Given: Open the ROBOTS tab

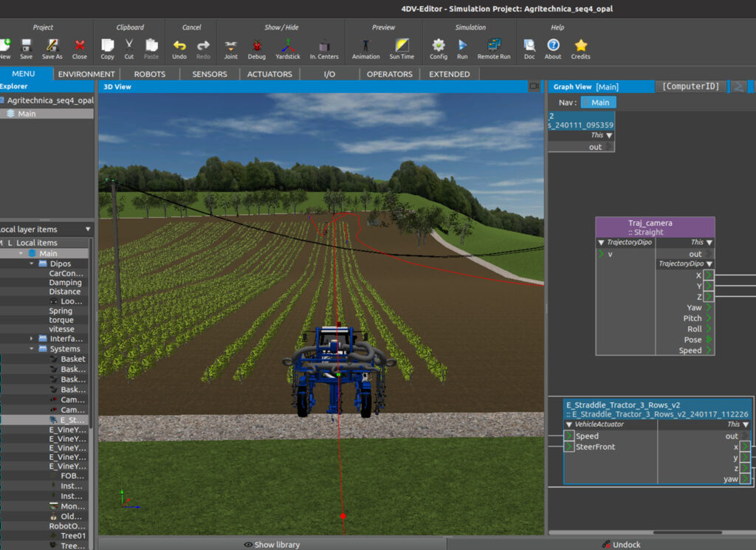Looking at the screenshot, I should click(x=149, y=75).
